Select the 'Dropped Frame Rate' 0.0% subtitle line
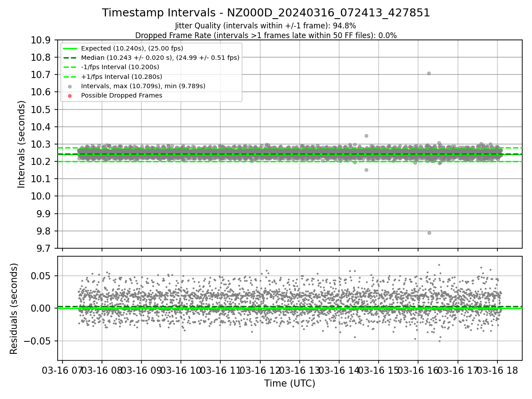 coord(266,35)
